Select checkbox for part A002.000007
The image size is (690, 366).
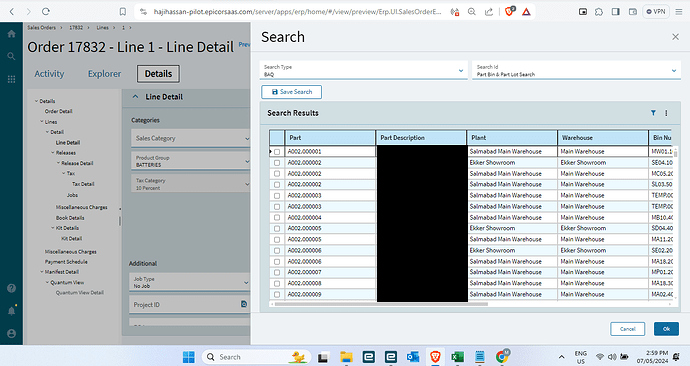pos(277,273)
